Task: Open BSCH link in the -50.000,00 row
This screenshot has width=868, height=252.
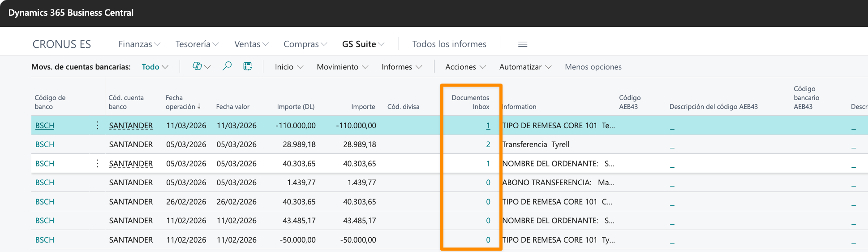Action: 45,240
